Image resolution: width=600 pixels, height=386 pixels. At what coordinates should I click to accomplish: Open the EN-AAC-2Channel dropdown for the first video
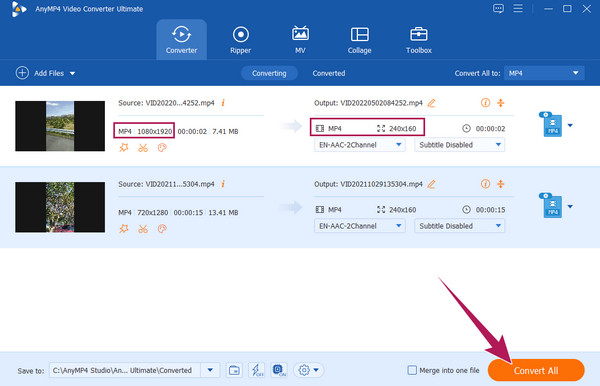[x=360, y=145]
